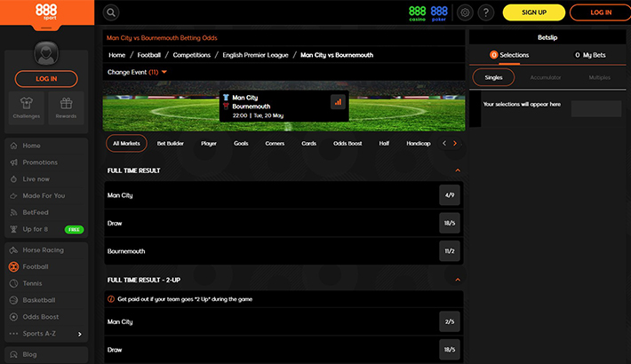631x364 pixels.
Task: Choose the Accumulator bet type
Action: pyautogui.click(x=546, y=77)
